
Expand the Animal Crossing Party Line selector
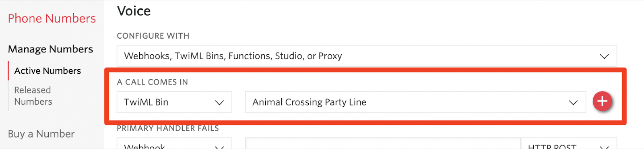[x=416, y=102]
